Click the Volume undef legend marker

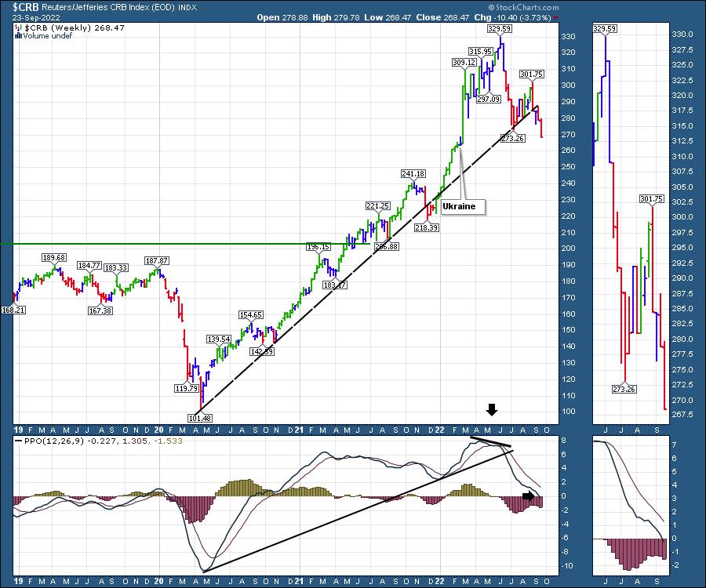click(x=16, y=34)
